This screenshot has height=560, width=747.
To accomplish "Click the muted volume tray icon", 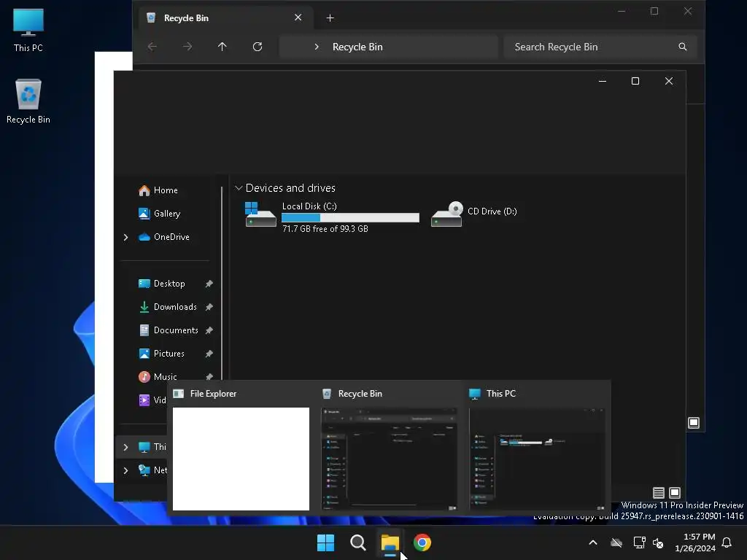I will coord(659,542).
